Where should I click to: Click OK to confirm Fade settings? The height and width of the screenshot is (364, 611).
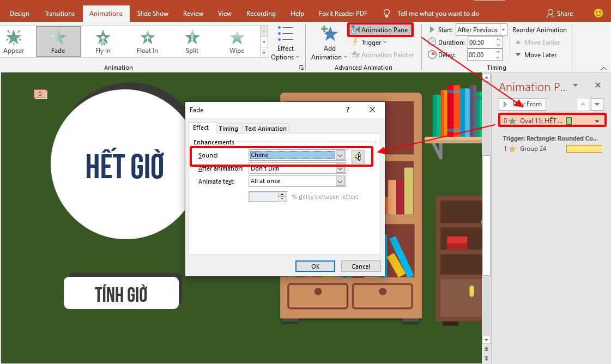click(315, 266)
